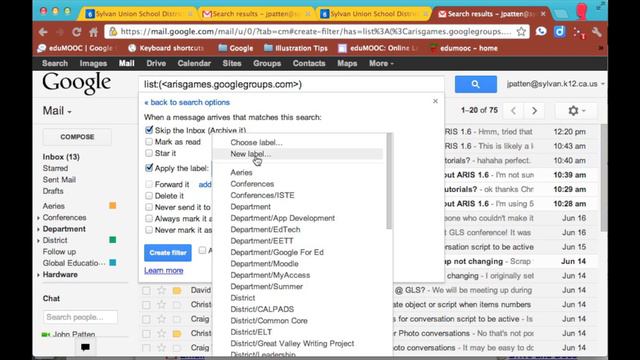Image resolution: width=640 pixels, height=360 pixels.
Task: Switch to the fourth 'Search results' browser tab
Action: click(491, 14)
